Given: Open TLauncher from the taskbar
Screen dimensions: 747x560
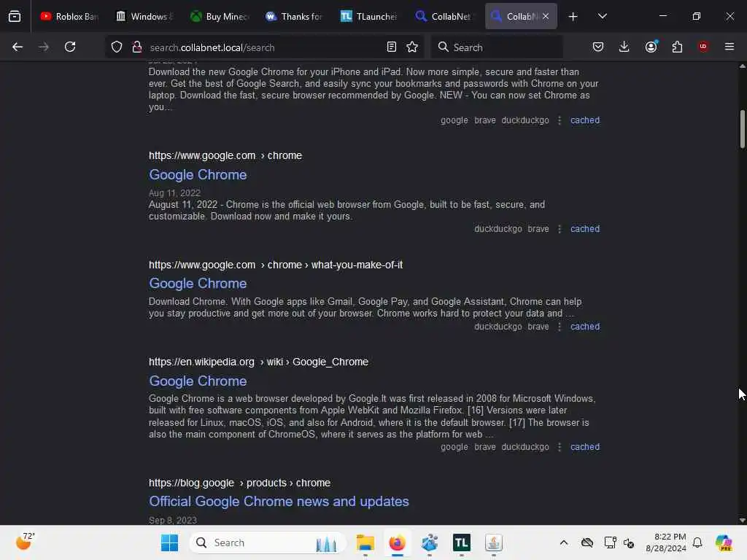Looking at the screenshot, I should point(461,542).
